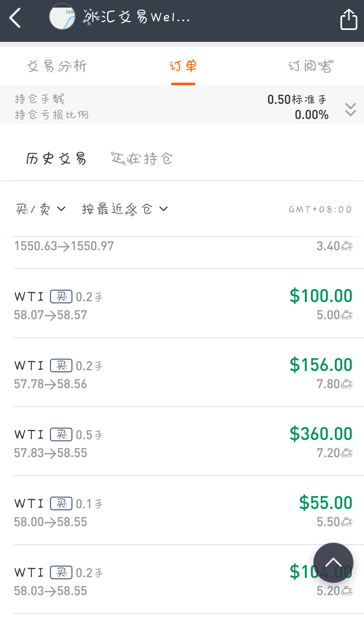Tap the share icon in header
This screenshot has width=364, height=624.
[349, 19]
